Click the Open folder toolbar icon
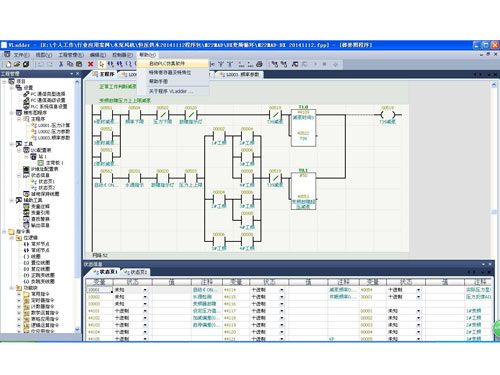Screen dimensions: 500x375 (x=17, y=64)
